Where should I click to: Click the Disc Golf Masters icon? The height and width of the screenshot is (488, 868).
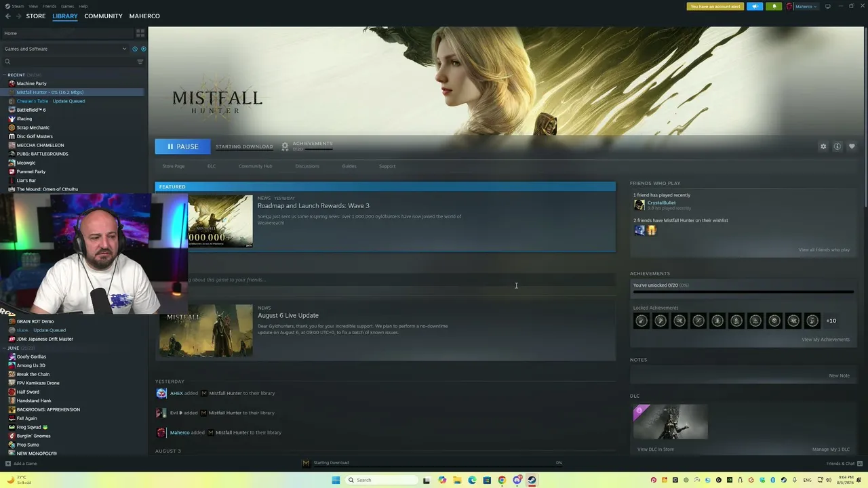point(12,136)
